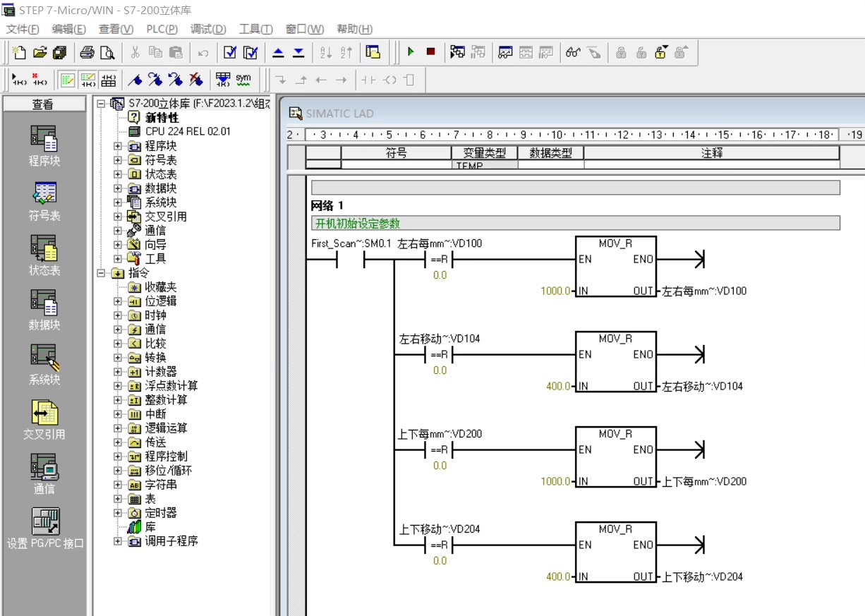Print the program using the printer icon
The image size is (865, 616).
(x=87, y=52)
